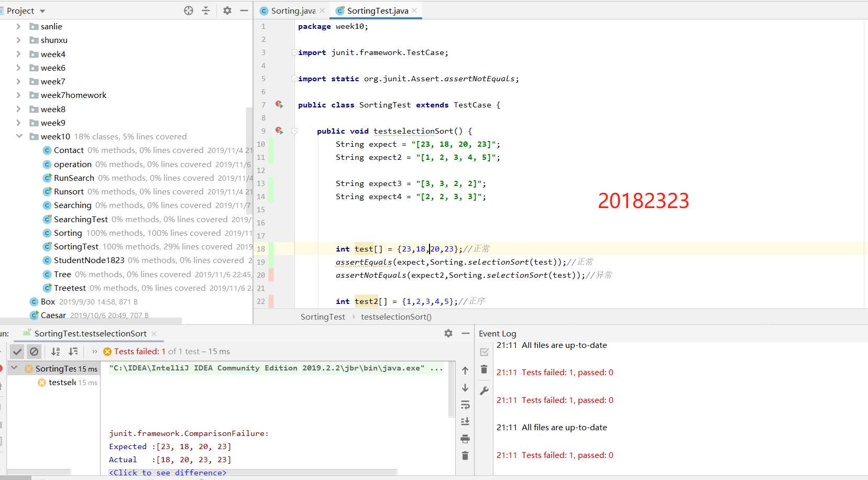Open Event Log settings wrench

click(x=484, y=390)
